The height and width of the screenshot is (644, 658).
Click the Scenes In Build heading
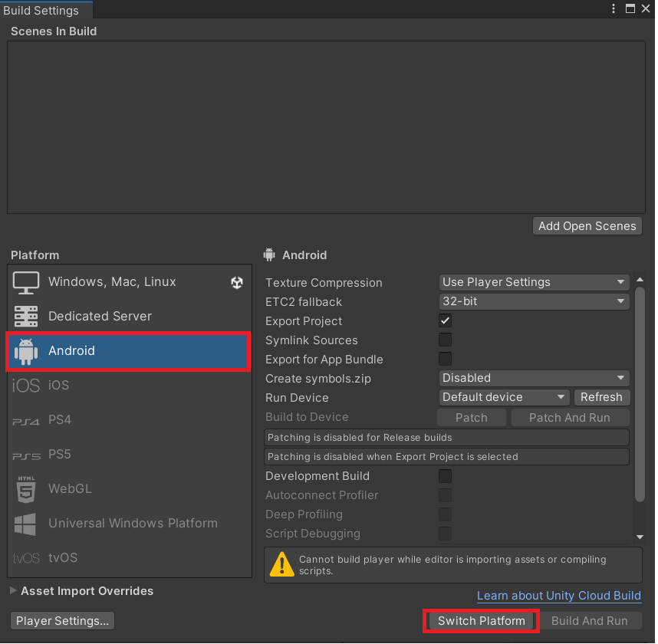point(54,31)
